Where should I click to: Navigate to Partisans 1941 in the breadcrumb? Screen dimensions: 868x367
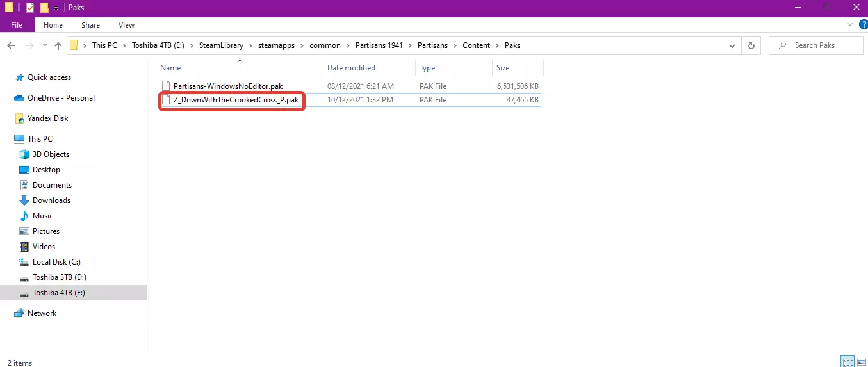point(379,45)
